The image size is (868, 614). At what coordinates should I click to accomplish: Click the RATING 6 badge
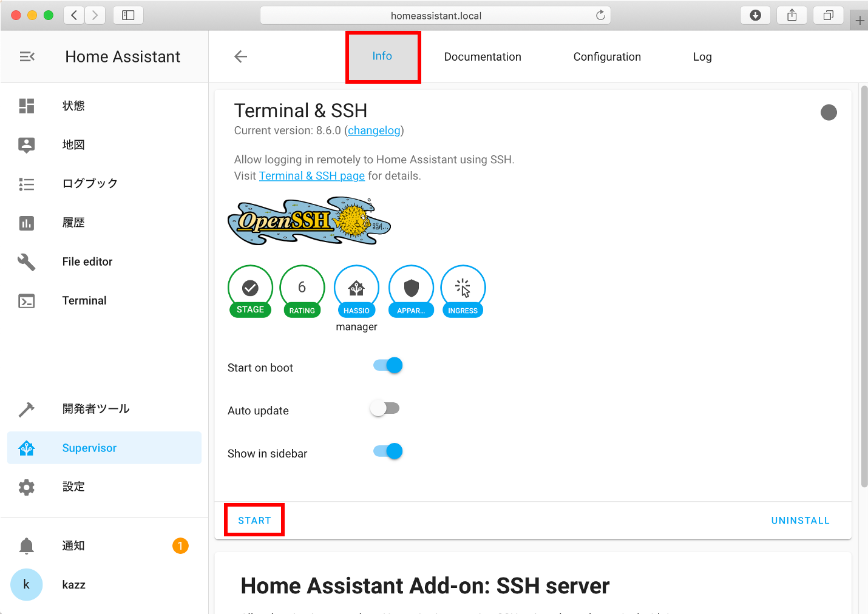point(302,291)
